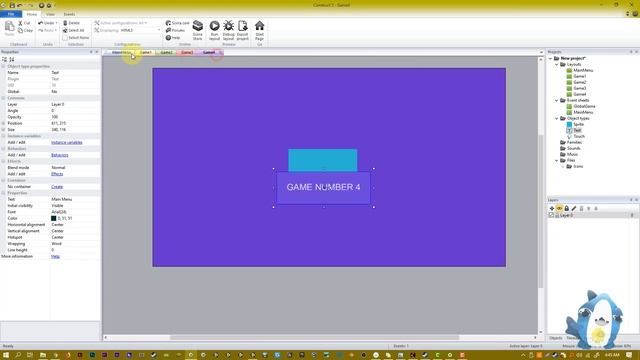The image size is (640, 360).
Task: Collapse the Common properties section
Action: 4,98
